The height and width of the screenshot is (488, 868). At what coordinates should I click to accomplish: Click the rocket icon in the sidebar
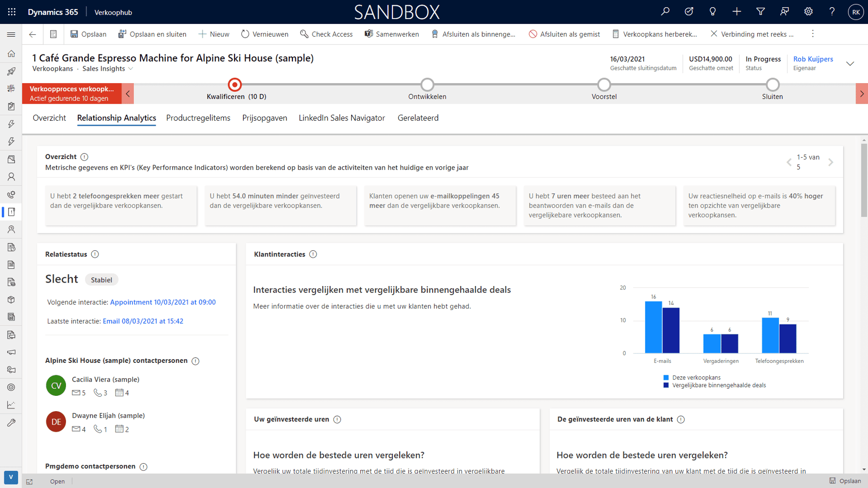11,71
